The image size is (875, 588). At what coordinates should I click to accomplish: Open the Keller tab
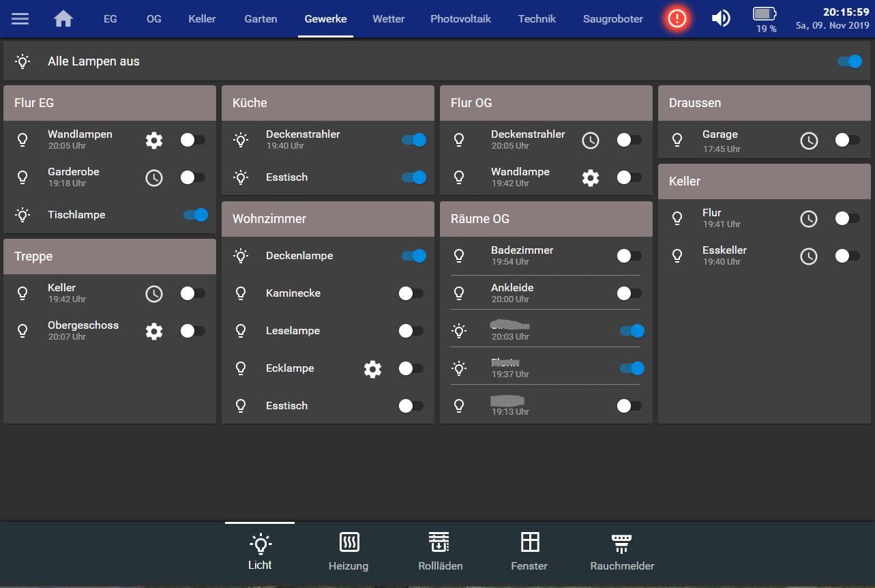tap(202, 19)
